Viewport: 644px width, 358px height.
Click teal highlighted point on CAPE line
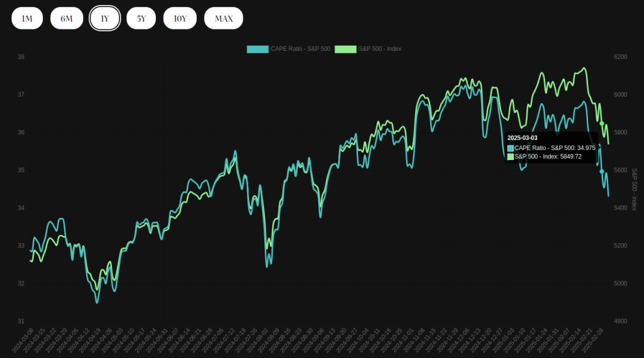click(602, 171)
